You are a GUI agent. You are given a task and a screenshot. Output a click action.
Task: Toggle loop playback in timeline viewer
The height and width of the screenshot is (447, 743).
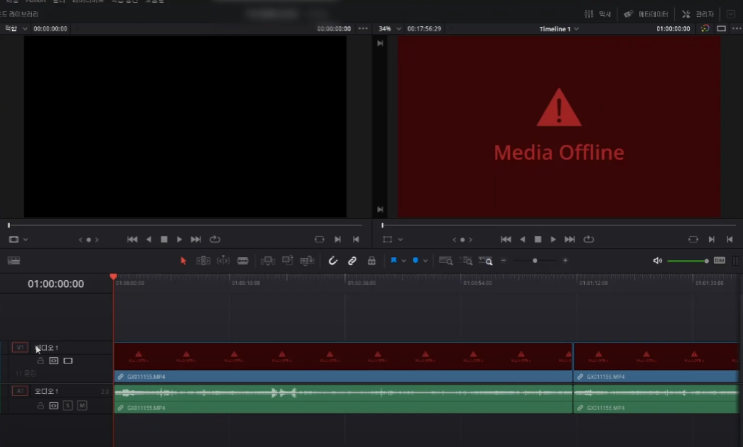(588, 239)
